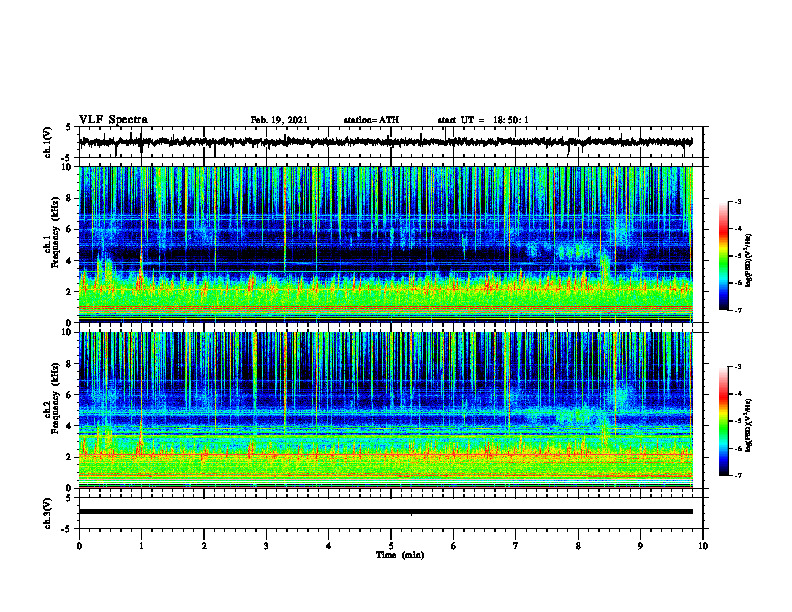This screenshot has height=612, width=792.
Task: Click the "ch.1(V)" axis label
Action: [48, 142]
